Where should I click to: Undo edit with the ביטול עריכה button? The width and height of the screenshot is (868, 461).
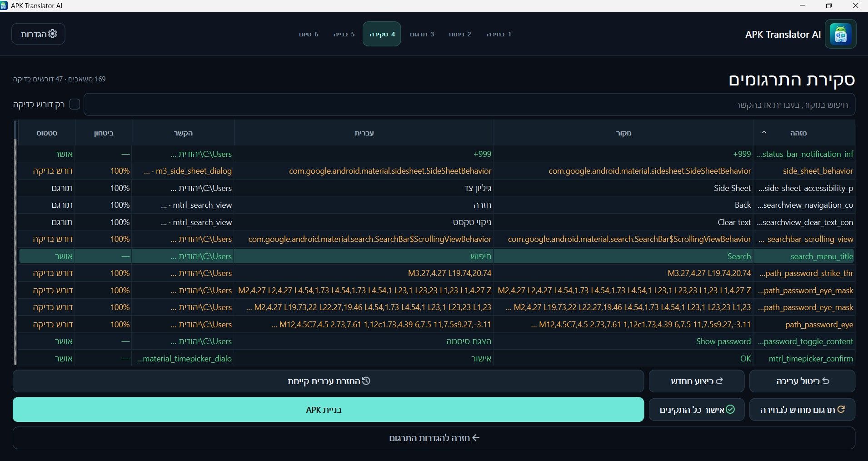(x=802, y=381)
